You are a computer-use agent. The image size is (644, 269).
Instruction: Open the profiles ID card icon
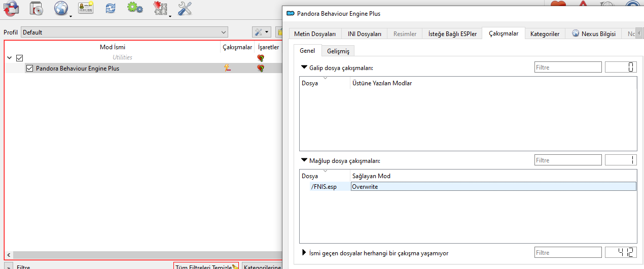pyautogui.click(x=86, y=8)
